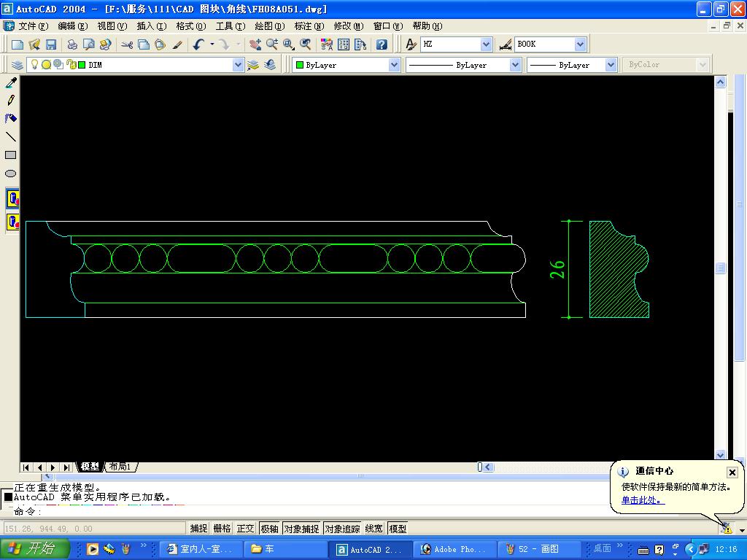Activate the Pan realtime hand tool
This screenshot has height=560, width=747.
point(255,44)
